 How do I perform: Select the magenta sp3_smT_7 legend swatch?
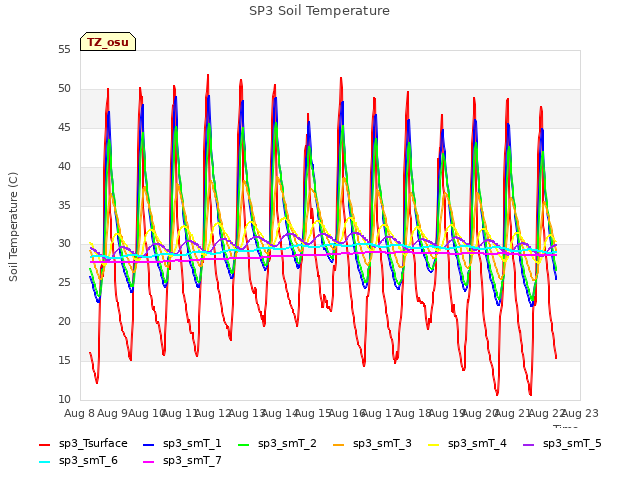click(x=149, y=462)
